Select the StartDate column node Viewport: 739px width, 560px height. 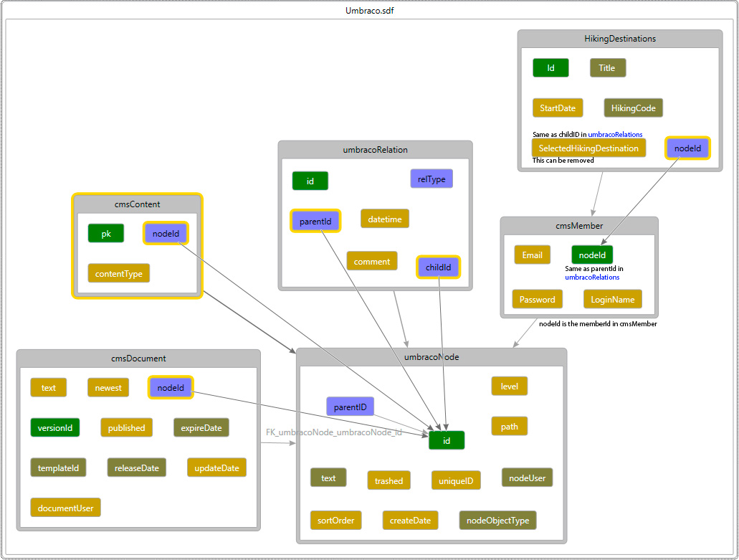pos(558,108)
